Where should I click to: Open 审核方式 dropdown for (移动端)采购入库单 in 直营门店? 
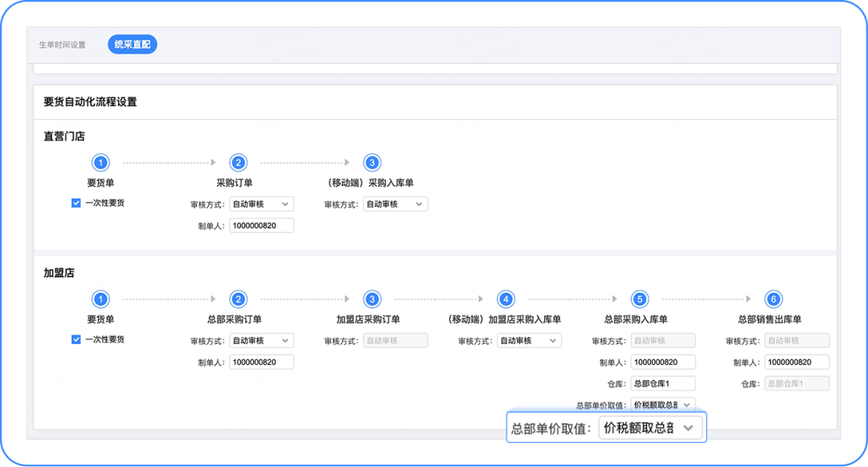click(x=395, y=204)
